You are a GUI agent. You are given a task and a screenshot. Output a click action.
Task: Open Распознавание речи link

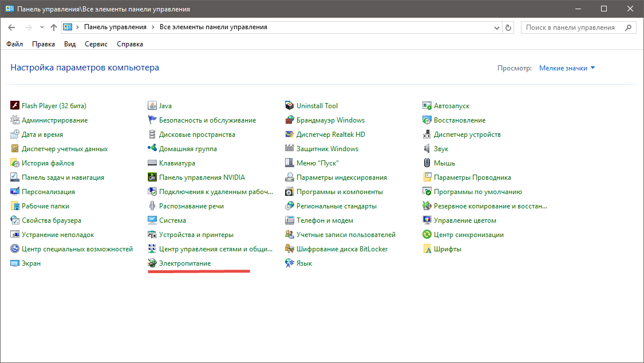pyautogui.click(x=191, y=206)
